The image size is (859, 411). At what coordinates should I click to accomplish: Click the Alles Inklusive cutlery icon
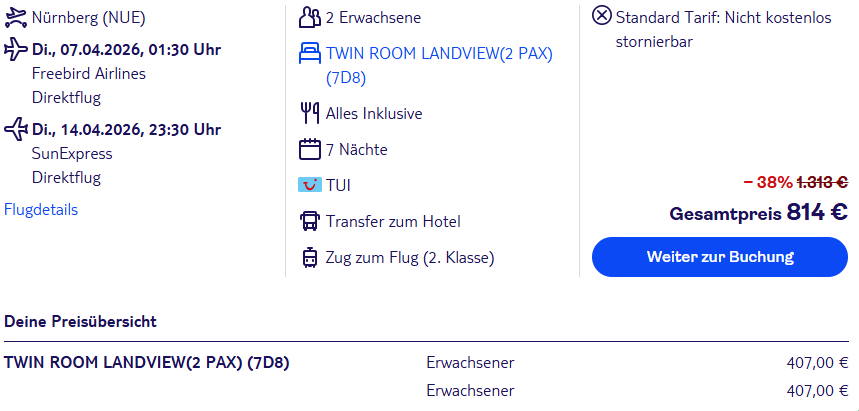(x=309, y=113)
